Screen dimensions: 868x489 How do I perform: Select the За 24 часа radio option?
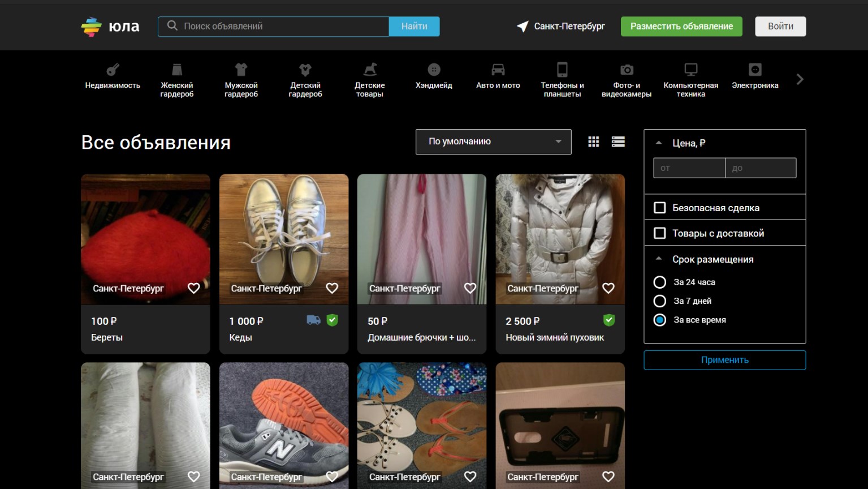tap(659, 282)
